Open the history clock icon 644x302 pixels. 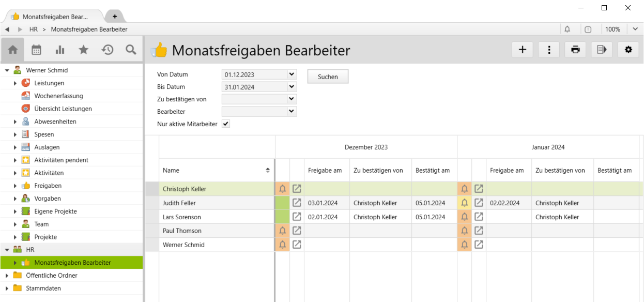click(x=108, y=50)
